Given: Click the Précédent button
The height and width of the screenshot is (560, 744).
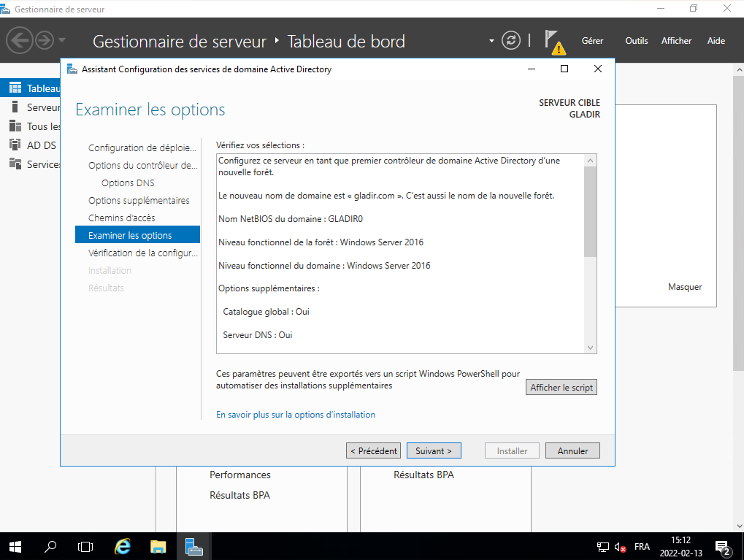Looking at the screenshot, I should 373,451.
